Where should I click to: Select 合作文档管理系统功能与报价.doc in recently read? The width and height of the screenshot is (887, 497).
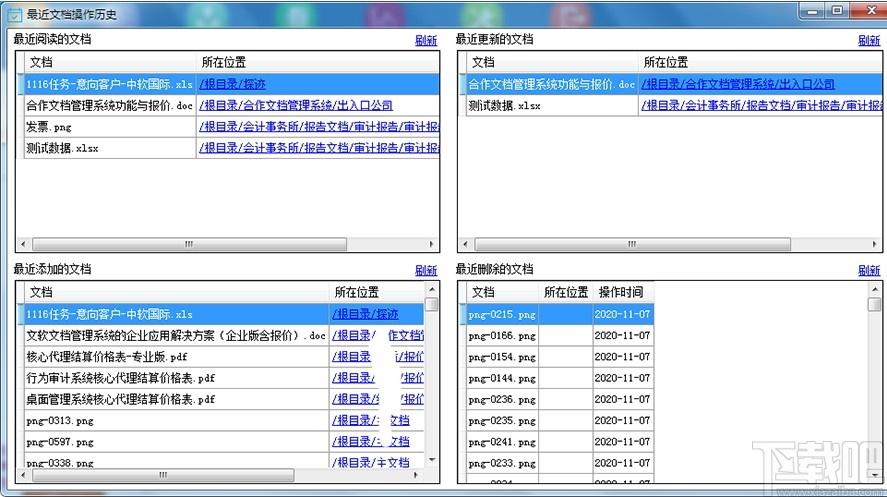click(x=110, y=106)
